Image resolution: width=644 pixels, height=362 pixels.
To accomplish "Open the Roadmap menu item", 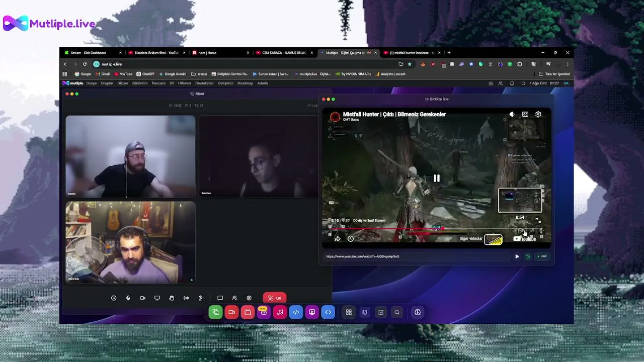I will click(245, 83).
